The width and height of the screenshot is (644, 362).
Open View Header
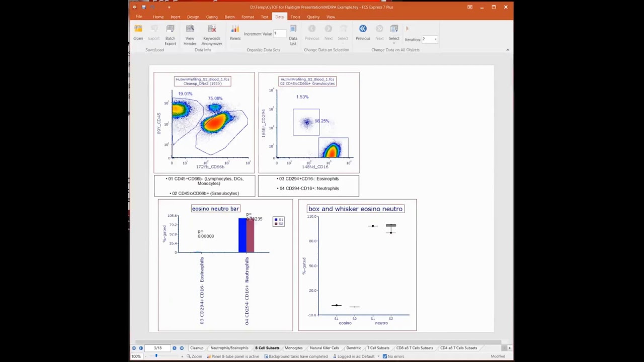pyautogui.click(x=190, y=35)
